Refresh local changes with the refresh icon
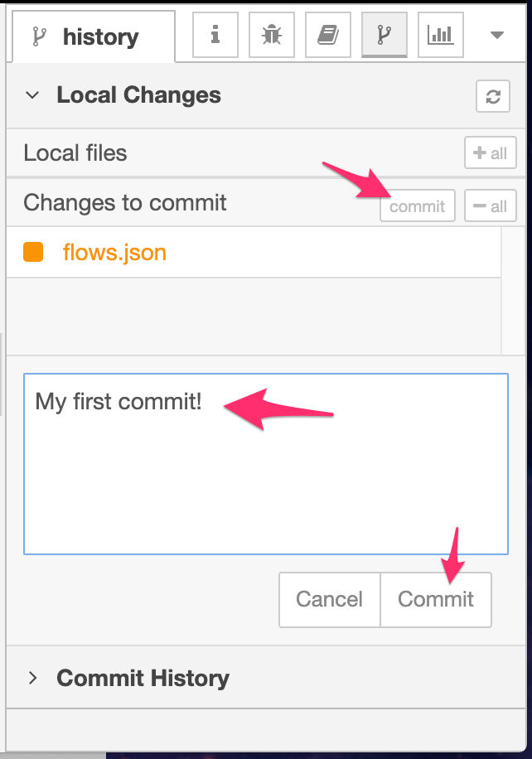This screenshot has height=759, width=532. coord(493,96)
